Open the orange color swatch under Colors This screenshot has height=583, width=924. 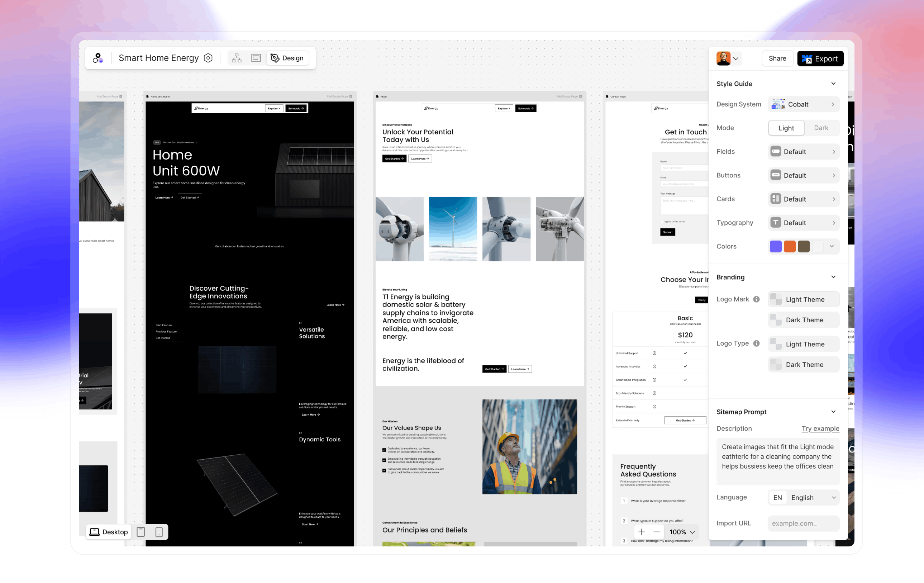click(x=790, y=246)
